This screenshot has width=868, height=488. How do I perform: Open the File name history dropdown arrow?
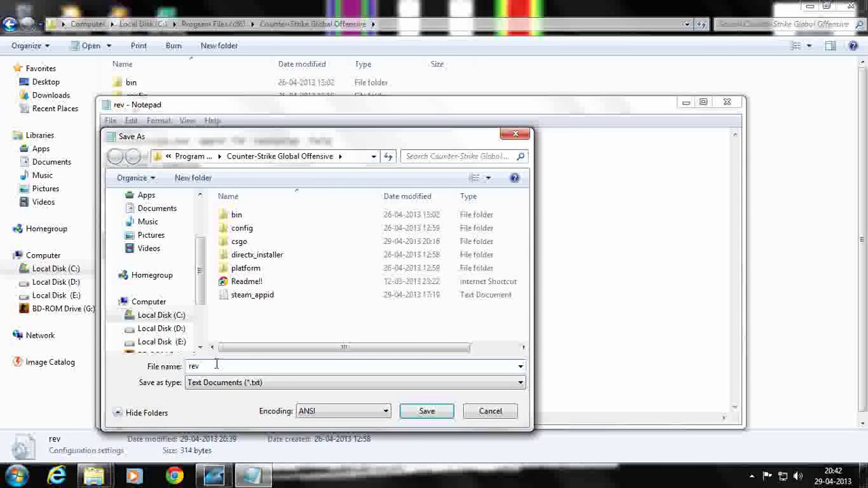[x=521, y=367]
